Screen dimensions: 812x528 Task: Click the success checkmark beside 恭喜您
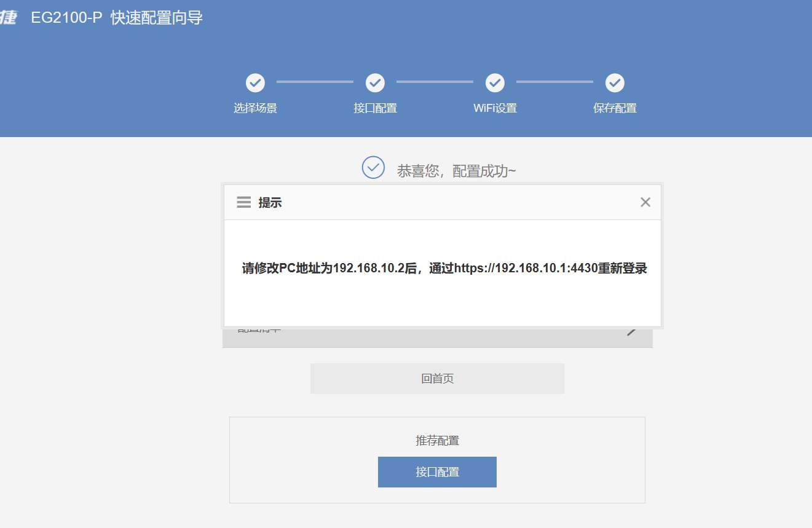[373, 167]
